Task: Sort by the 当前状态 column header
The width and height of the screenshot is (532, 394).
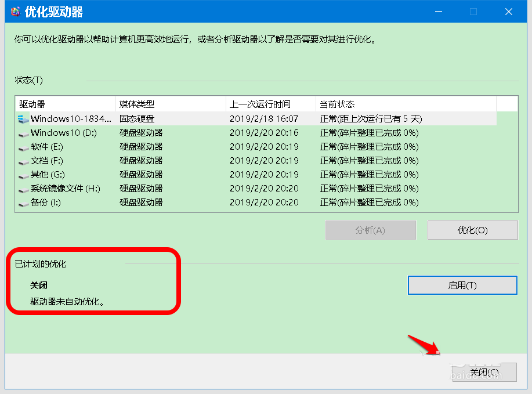Action: [406, 104]
